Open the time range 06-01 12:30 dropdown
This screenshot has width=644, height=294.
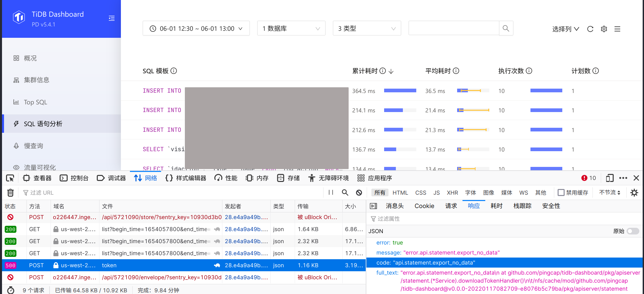click(196, 28)
